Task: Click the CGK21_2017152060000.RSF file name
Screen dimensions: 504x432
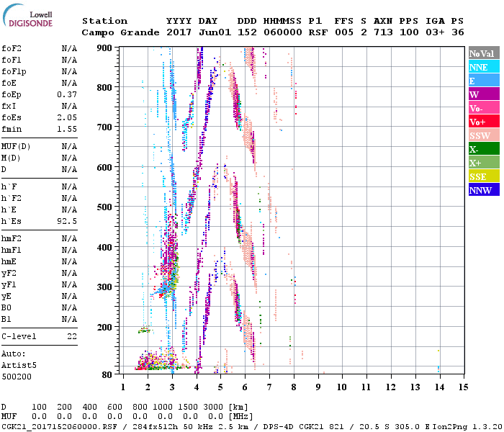Action: pyautogui.click(x=59, y=426)
